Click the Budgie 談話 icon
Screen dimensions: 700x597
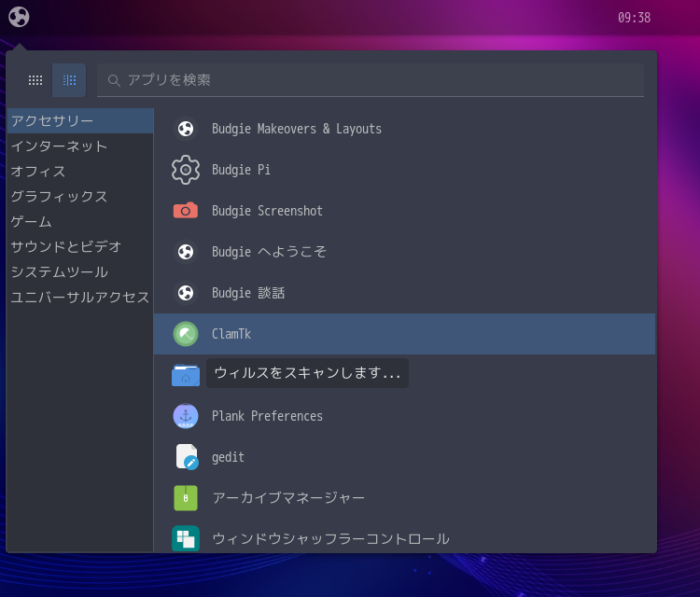(186, 293)
